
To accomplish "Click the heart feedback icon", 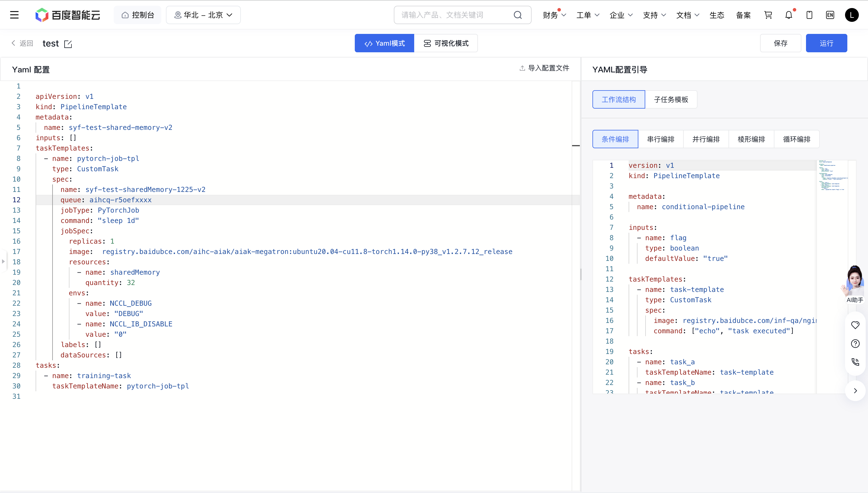I will coord(855,325).
